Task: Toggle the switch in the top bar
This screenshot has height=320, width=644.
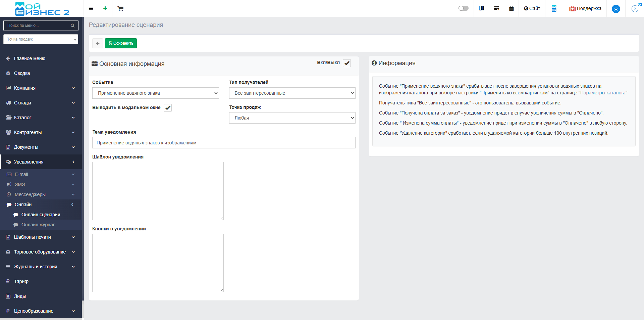Action: tap(463, 8)
